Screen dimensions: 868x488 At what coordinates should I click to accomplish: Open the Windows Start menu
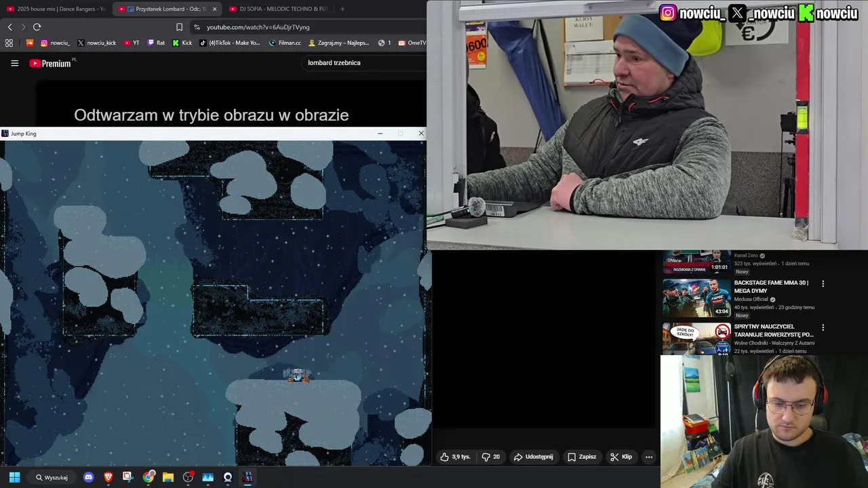[14, 477]
